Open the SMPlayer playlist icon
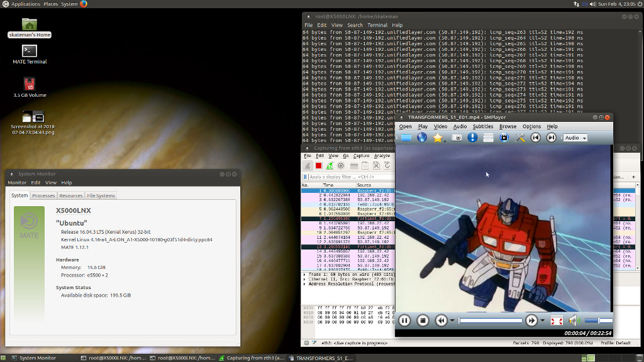644x362 pixels. tap(488, 138)
